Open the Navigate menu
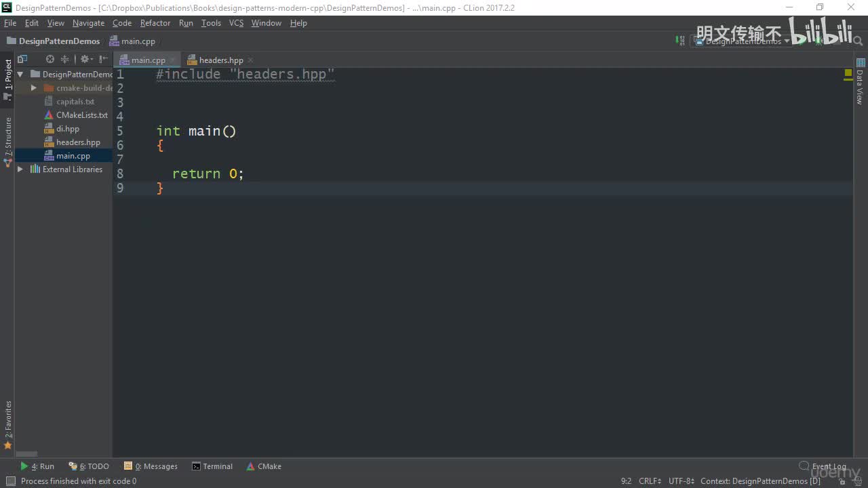 pos(89,23)
